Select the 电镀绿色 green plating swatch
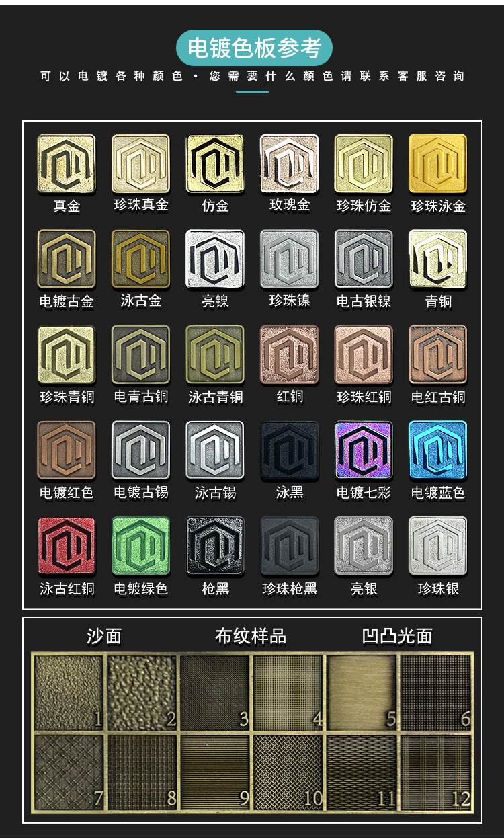Image resolution: width=504 pixels, height=839 pixels. pyautogui.click(x=140, y=546)
